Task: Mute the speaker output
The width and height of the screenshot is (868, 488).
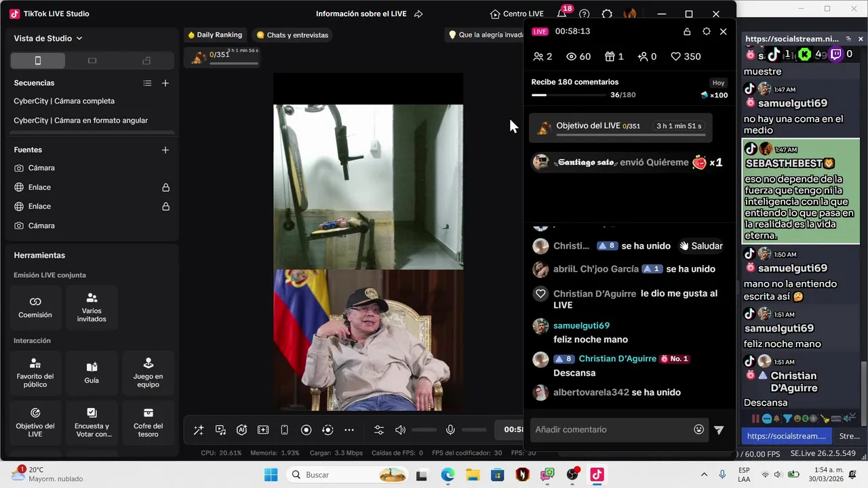Action: pyautogui.click(x=401, y=430)
